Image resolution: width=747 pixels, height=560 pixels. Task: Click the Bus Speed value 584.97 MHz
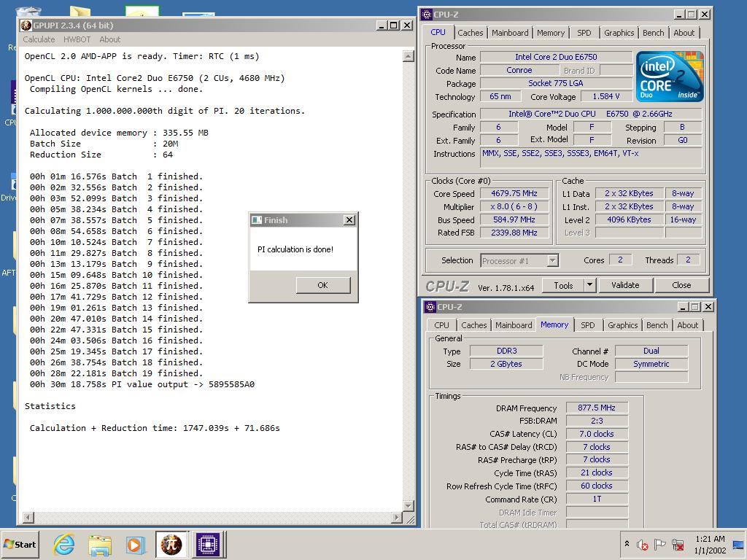click(514, 219)
